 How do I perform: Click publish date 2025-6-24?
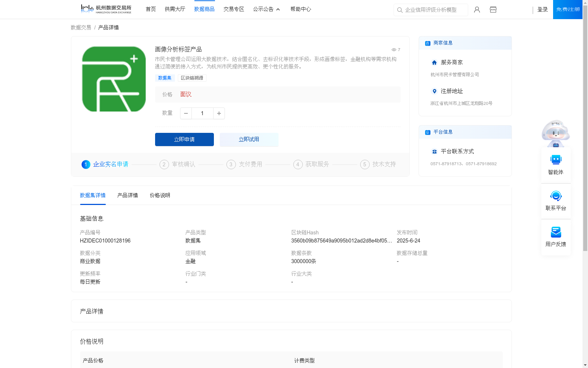pos(408,241)
